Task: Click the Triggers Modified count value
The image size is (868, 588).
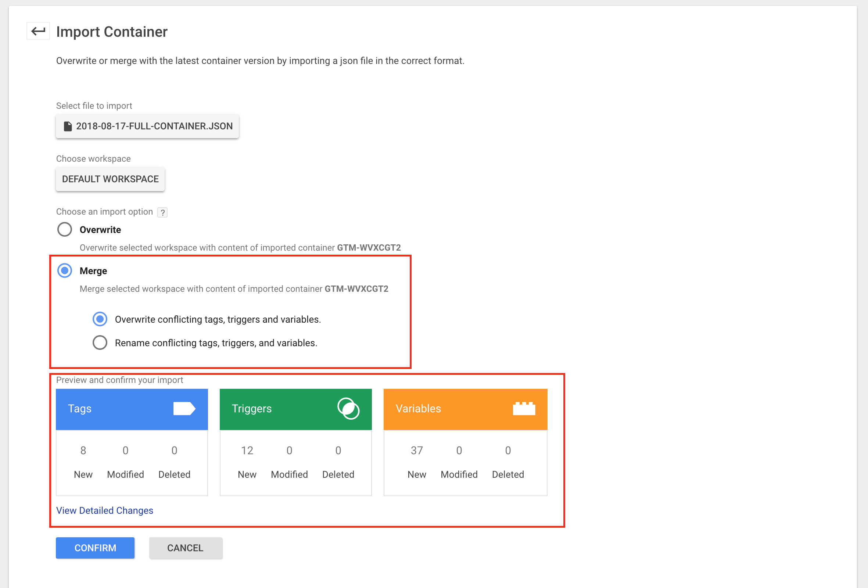Action: tap(289, 451)
